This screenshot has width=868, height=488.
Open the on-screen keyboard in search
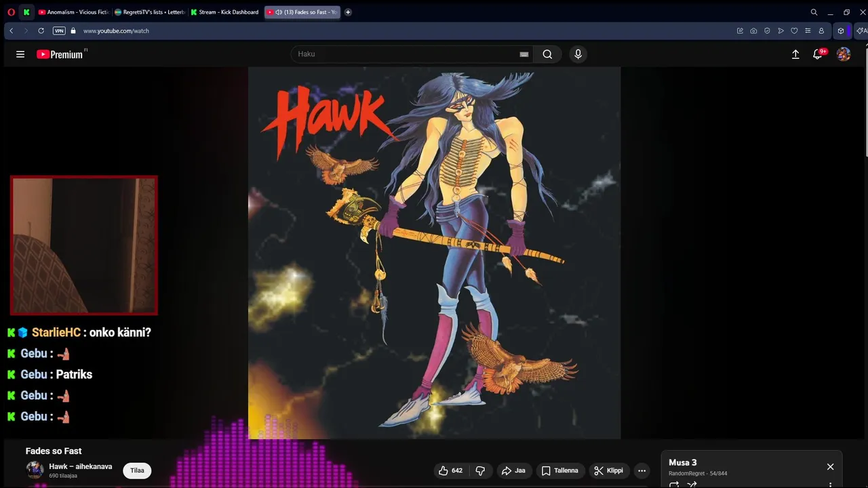(524, 54)
